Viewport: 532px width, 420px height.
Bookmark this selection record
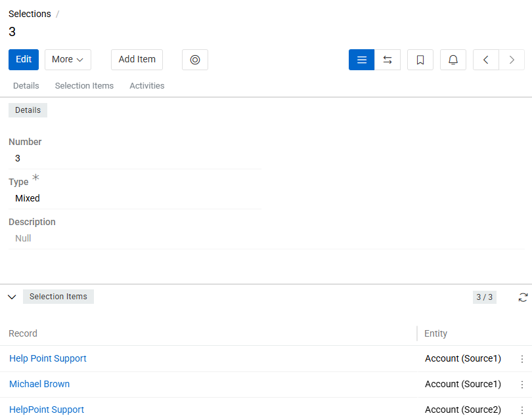420,60
